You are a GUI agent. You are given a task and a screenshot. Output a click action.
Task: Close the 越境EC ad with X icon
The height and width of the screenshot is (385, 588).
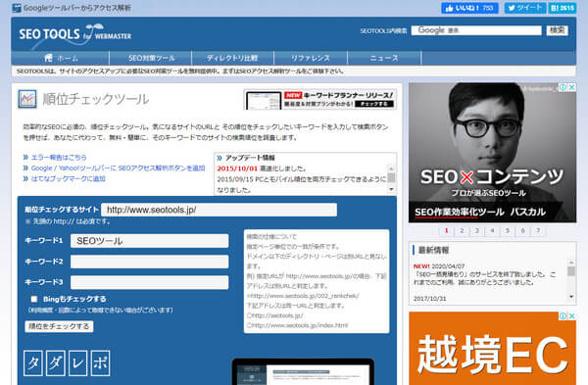click(x=572, y=316)
